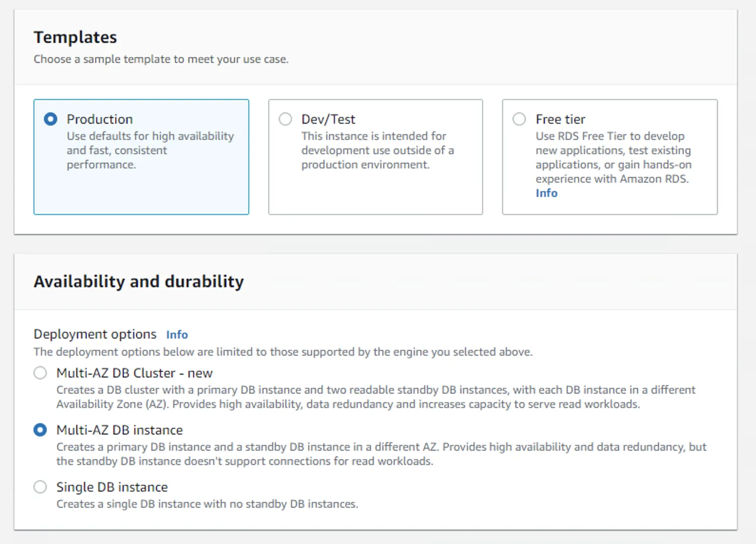Click the 'Multi-AZ DB instance' label text
The image size is (756, 544).
tap(119, 430)
